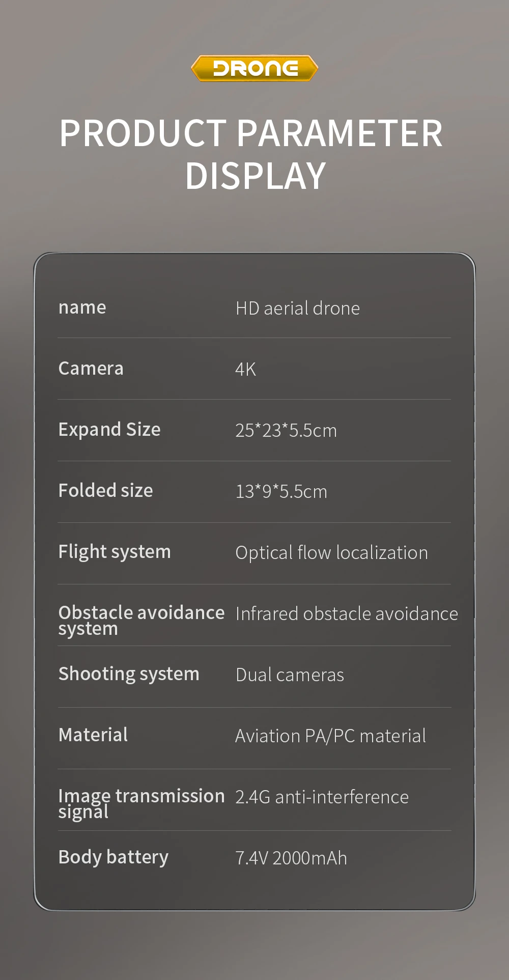
Task: Click the 'name' row label
Action: pyautogui.click(x=82, y=307)
